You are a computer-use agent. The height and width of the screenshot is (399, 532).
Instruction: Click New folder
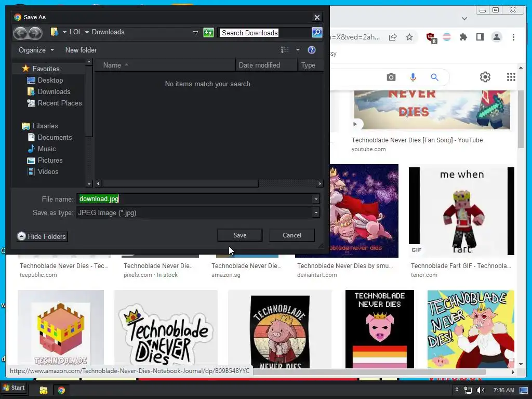coord(81,50)
